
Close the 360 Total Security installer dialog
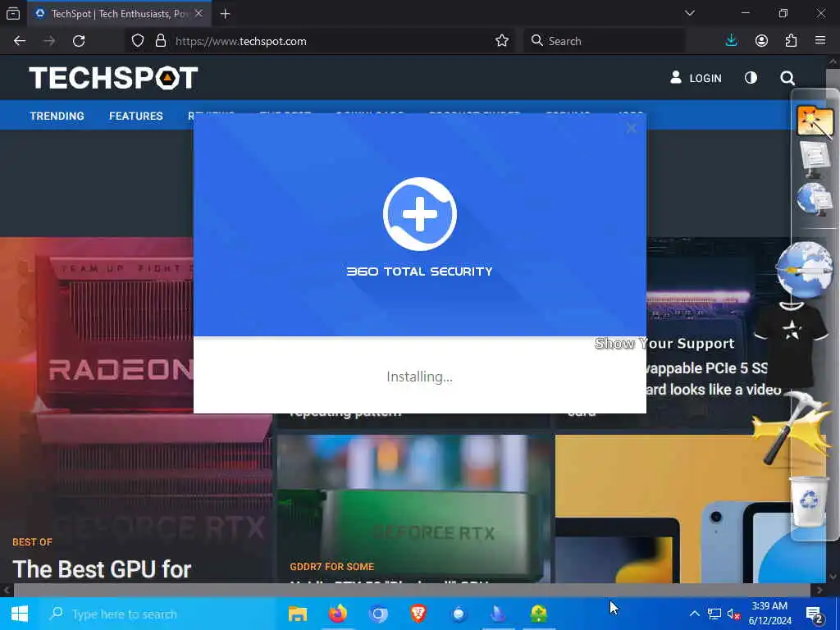click(x=631, y=129)
